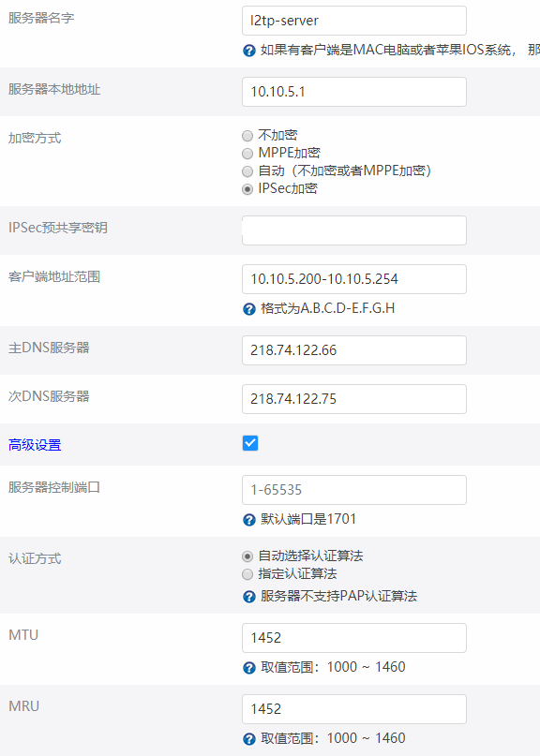
Task: Click help icon under MRU field
Action: click(249, 738)
